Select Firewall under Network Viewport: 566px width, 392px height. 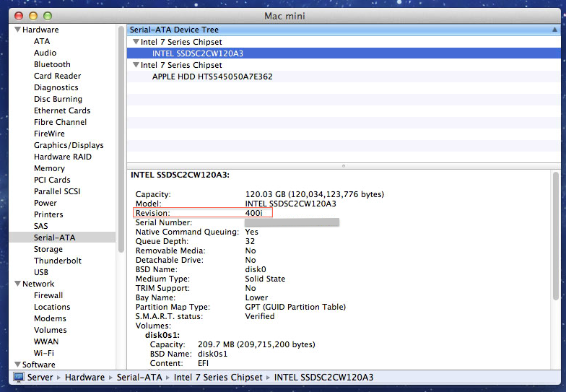(48, 295)
